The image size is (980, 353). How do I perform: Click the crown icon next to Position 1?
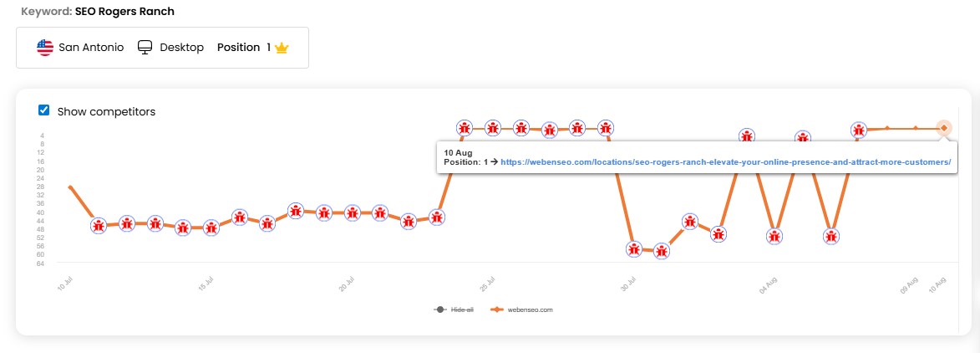282,48
